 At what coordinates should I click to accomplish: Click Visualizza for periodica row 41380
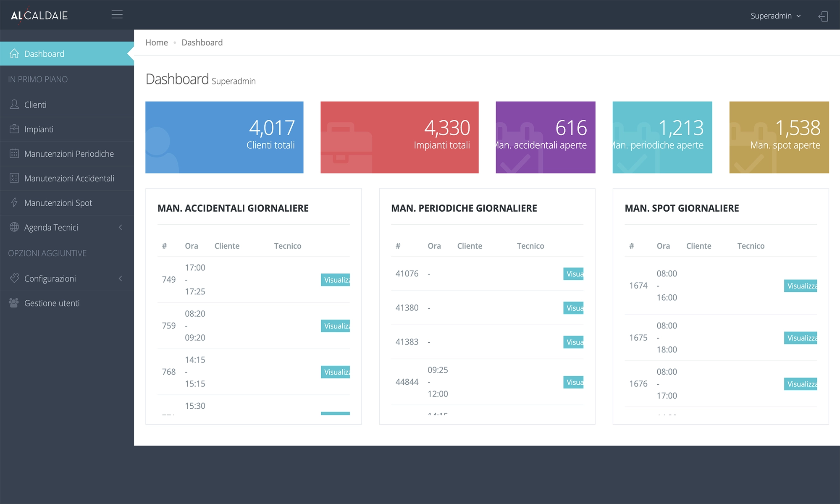click(x=573, y=308)
